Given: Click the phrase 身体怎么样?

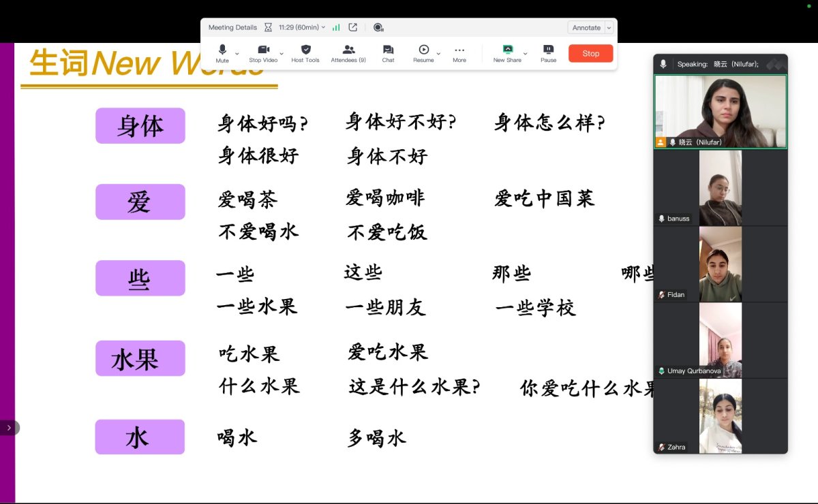Looking at the screenshot, I should pyautogui.click(x=550, y=123).
